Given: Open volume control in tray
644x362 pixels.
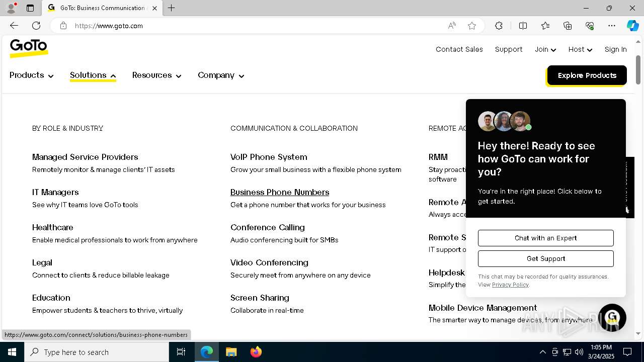Looking at the screenshot, I should (x=579, y=352).
